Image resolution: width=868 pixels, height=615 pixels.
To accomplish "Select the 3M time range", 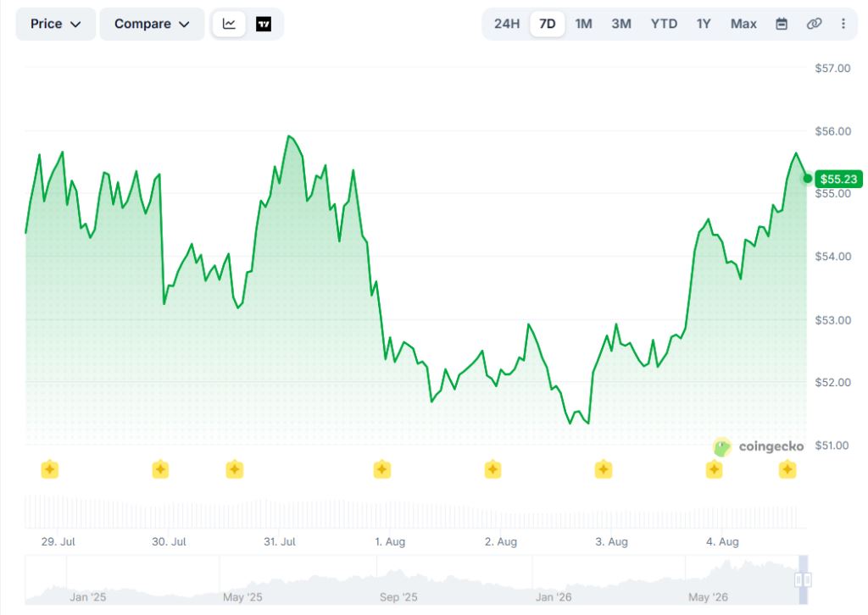I will click(621, 24).
